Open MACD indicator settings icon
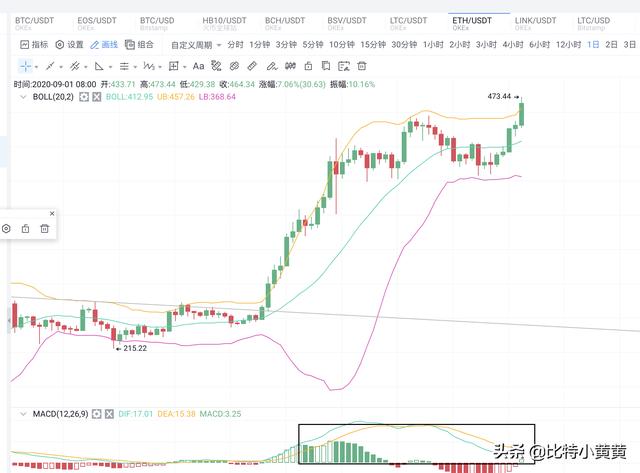 coord(97,414)
